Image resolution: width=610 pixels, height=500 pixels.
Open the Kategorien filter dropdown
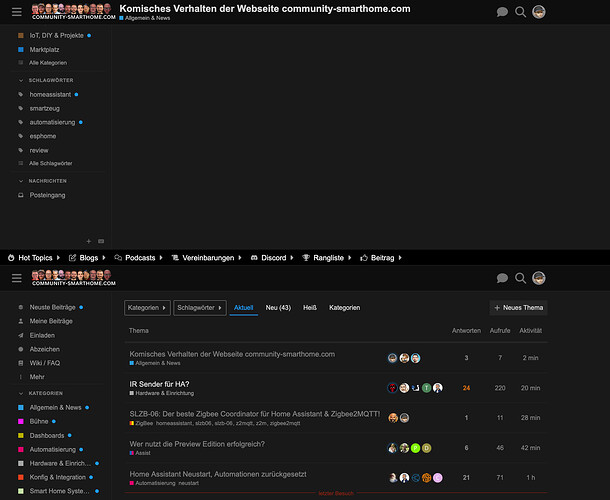tap(147, 308)
